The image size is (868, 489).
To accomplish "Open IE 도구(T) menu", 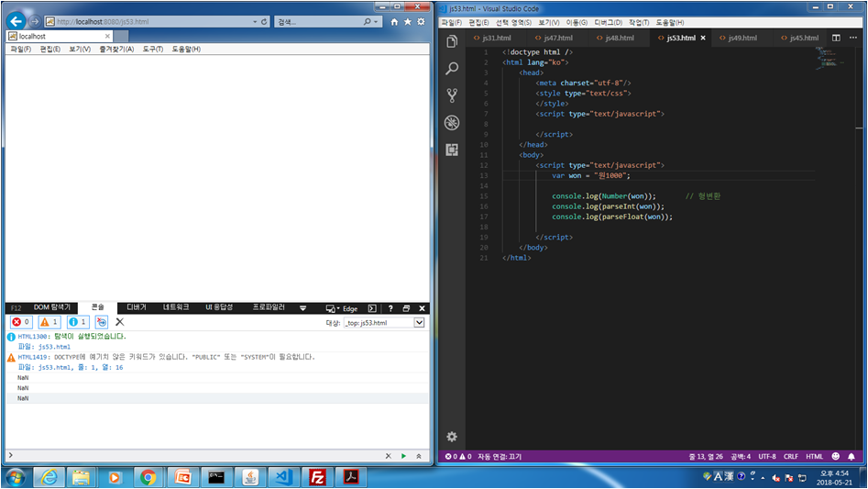I will 153,50.
